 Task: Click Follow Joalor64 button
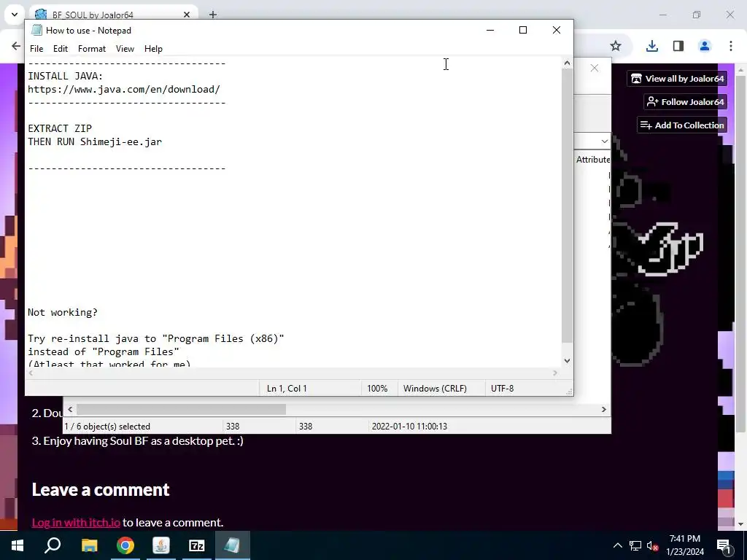[685, 102]
